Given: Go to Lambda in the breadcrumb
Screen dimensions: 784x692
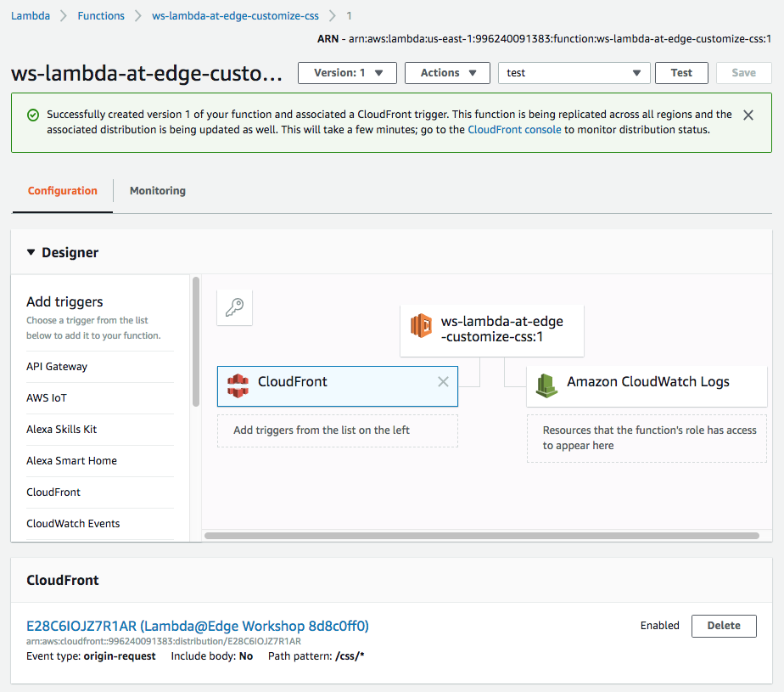Looking at the screenshot, I should point(31,16).
